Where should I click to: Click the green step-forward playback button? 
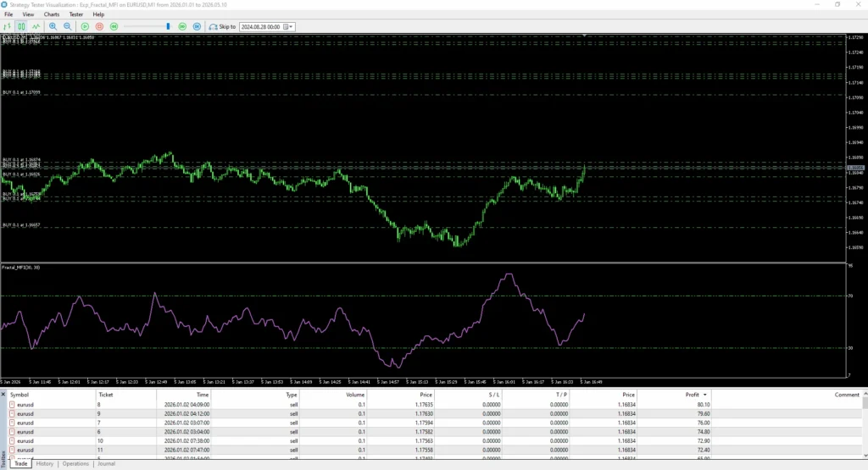click(114, 26)
